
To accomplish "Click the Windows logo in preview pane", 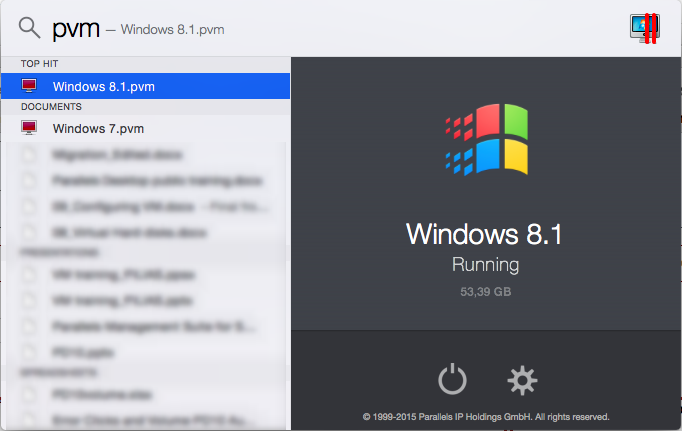I will [486, 139].
